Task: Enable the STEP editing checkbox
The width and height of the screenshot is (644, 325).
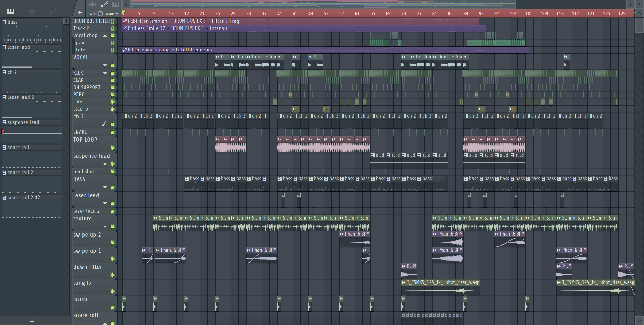Action: 100,13
